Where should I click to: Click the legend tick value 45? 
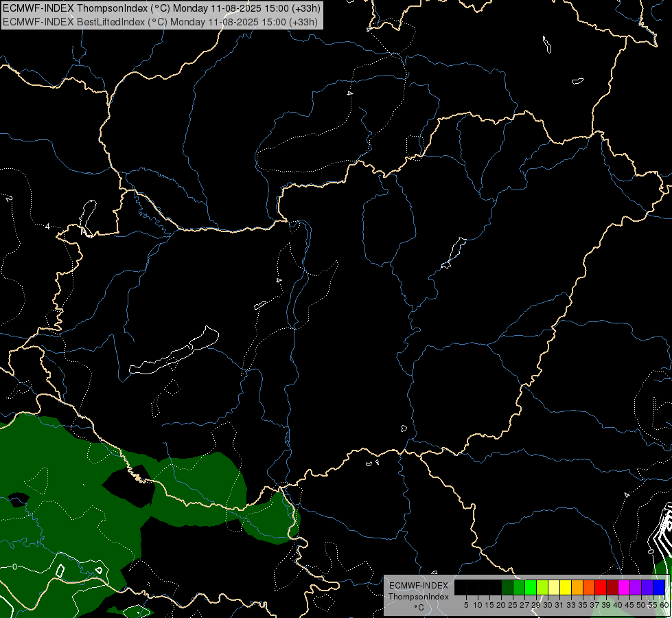click(629, 605)
